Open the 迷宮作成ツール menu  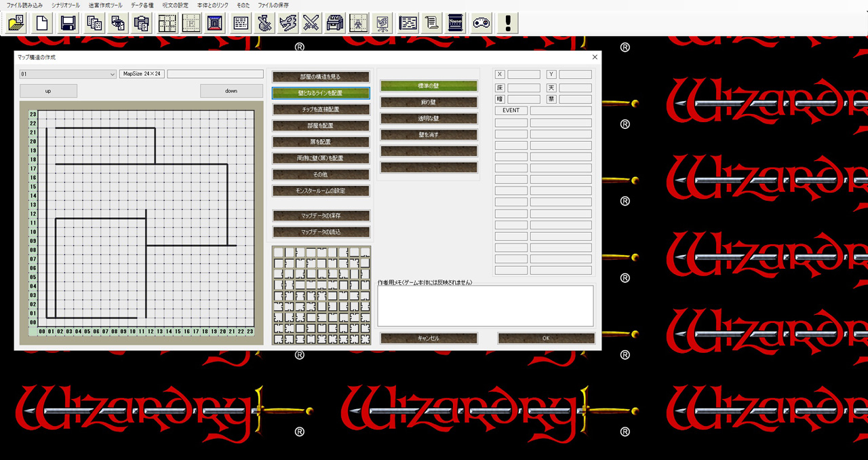click(x=105, y=5)
